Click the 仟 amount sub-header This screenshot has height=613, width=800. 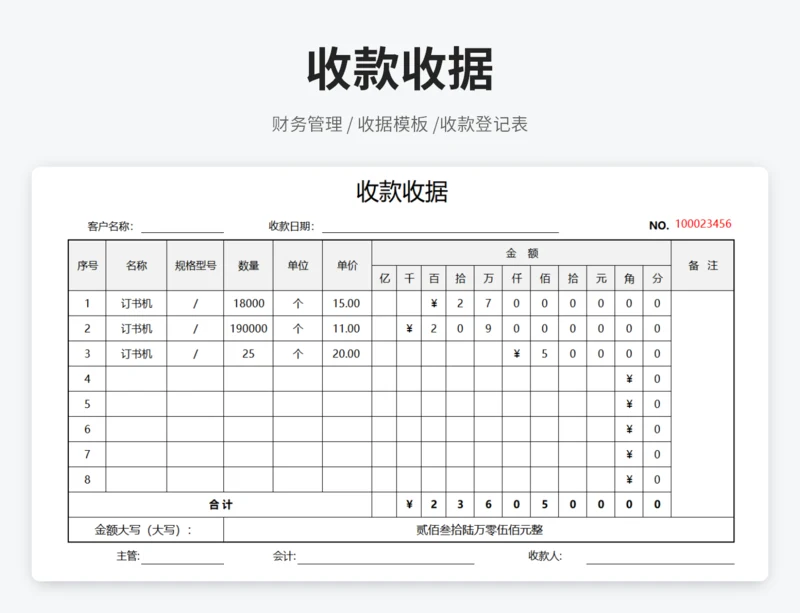point(516,278)
